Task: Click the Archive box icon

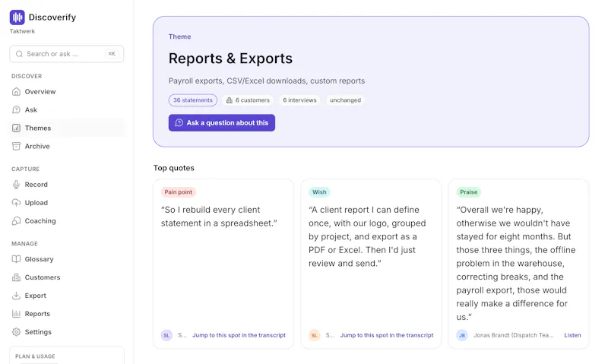Action: tap(16, 146)
